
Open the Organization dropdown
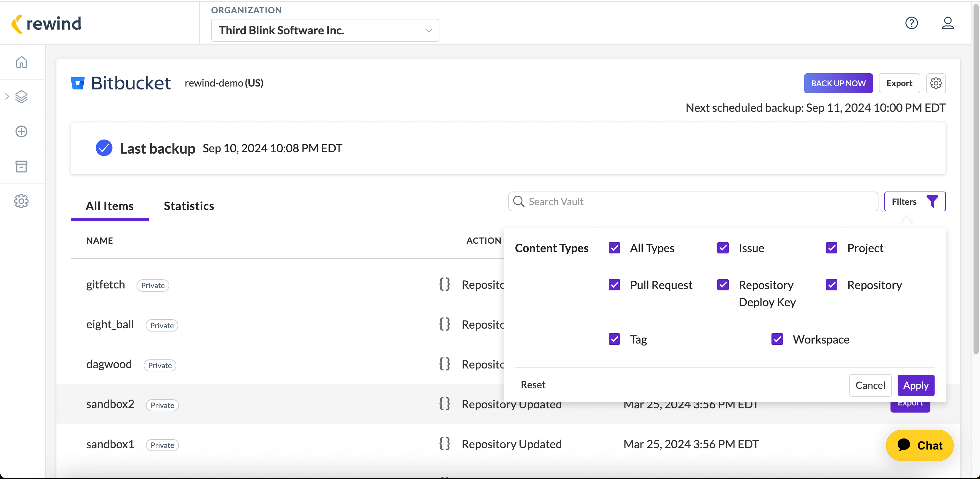(325, 30)
